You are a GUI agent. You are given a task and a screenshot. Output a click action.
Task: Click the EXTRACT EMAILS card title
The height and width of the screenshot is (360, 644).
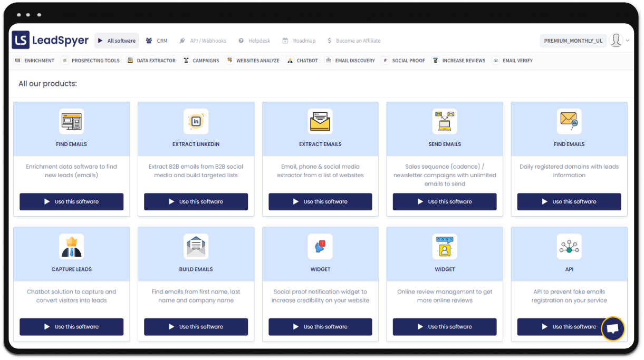point(320,144)
